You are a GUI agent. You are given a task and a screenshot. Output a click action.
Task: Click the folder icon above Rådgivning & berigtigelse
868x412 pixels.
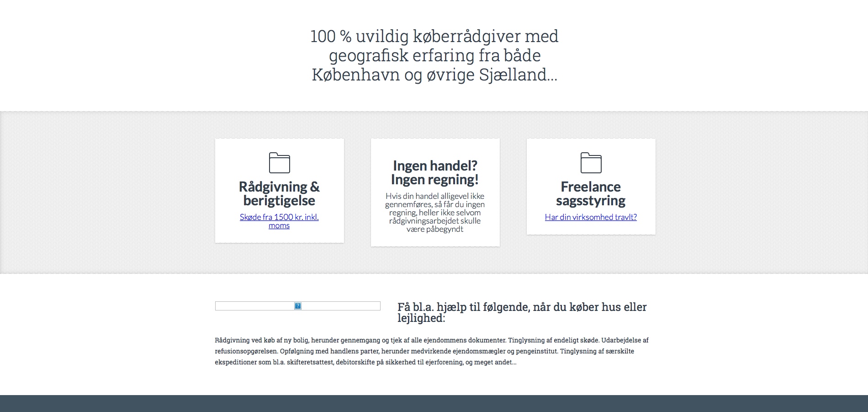(279, 163)
